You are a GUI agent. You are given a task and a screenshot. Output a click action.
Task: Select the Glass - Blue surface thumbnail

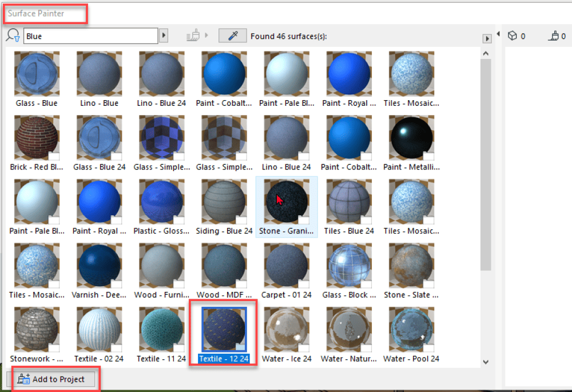[x=37, y=74]
